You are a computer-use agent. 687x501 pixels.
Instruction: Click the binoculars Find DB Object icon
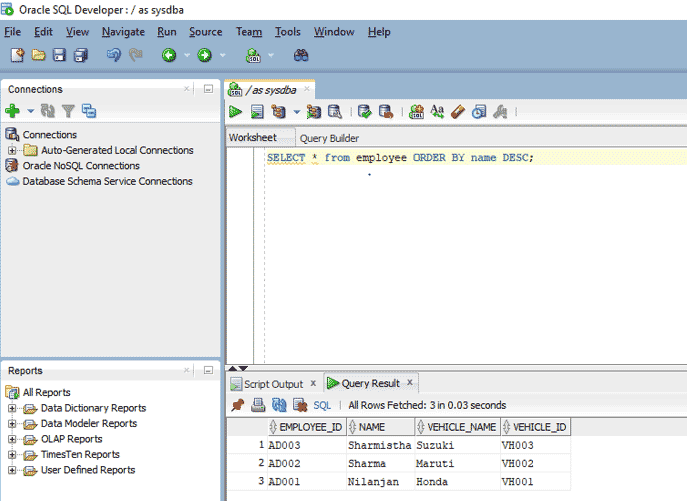click(x=300, y=55)
